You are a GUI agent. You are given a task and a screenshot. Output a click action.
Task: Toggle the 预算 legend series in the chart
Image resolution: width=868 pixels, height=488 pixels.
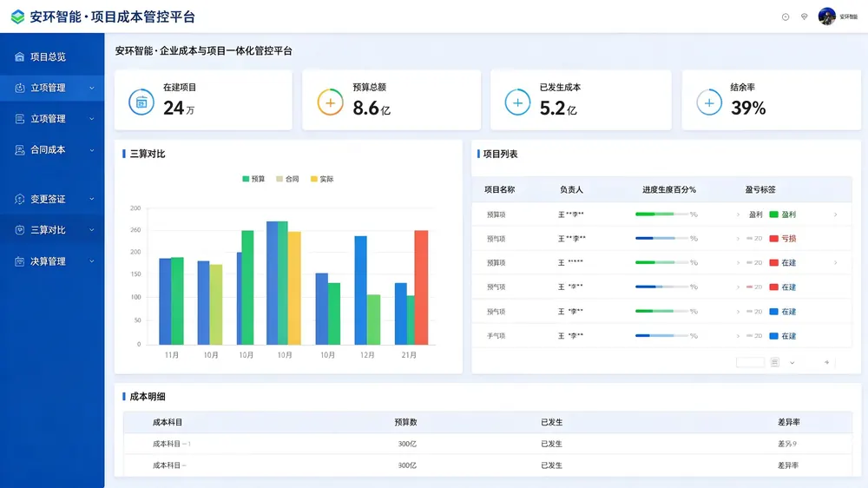[253, 179]
